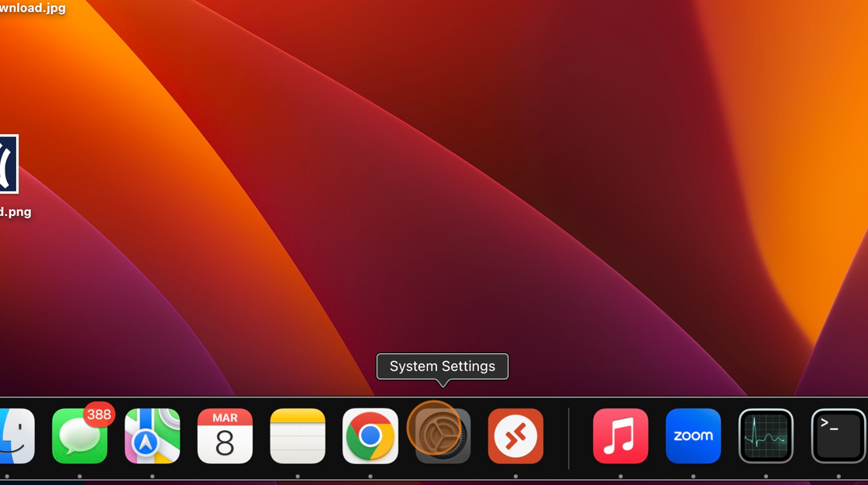Open System Settings gear icon
This screenshot has height=485, width=868.
[443, 436]
